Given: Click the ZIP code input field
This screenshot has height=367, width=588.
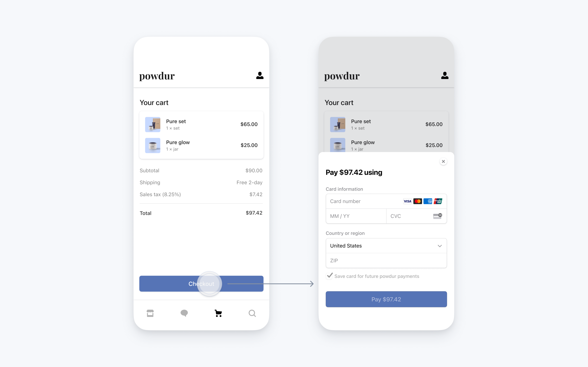Looking at the screenshot, I should point(386,260).
